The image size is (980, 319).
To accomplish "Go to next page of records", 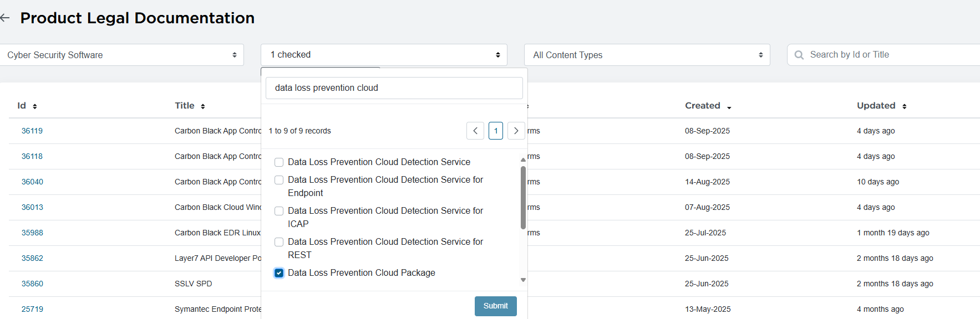I will coord(516,131).
